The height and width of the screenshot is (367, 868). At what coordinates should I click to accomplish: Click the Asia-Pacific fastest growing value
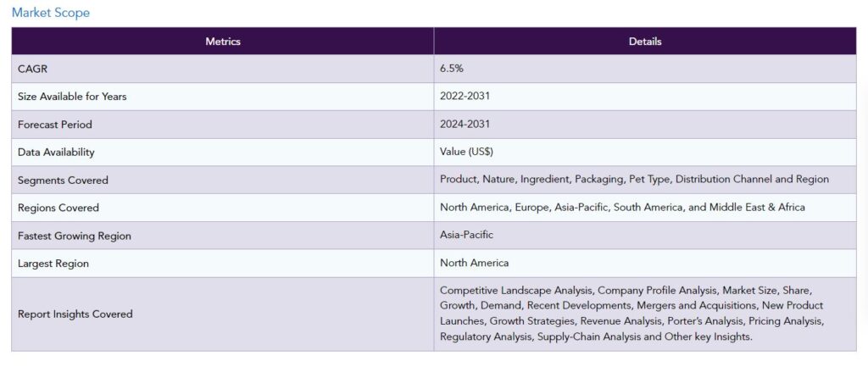[466, 235]
